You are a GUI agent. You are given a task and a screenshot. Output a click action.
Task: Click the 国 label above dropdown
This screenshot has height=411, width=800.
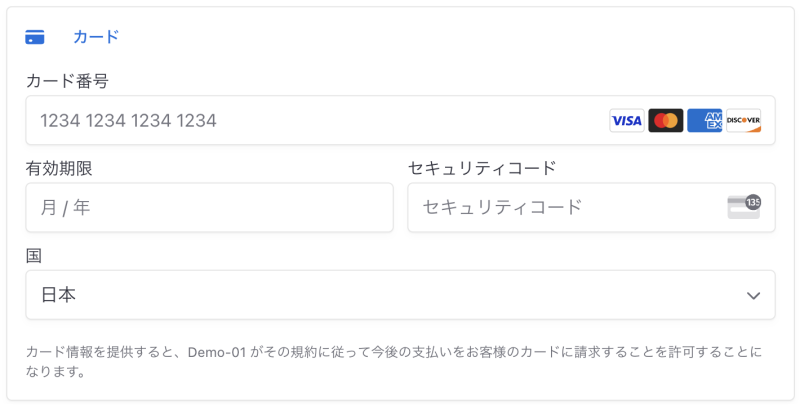click(34, 255)
